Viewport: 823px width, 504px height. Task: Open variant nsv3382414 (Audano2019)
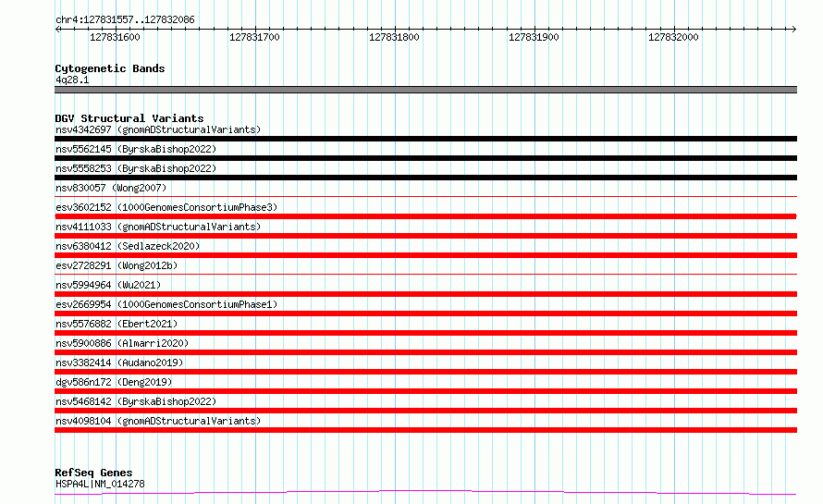click(119, 363)
